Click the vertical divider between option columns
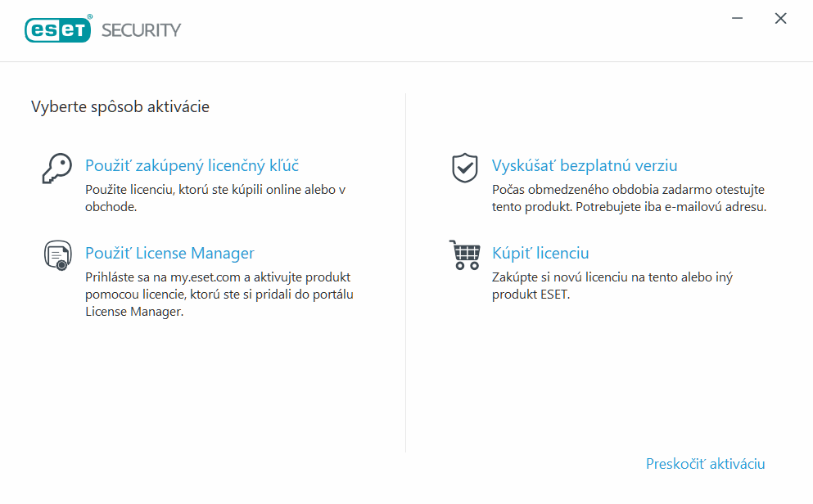The image size is (813, 504). coord(405,273)
